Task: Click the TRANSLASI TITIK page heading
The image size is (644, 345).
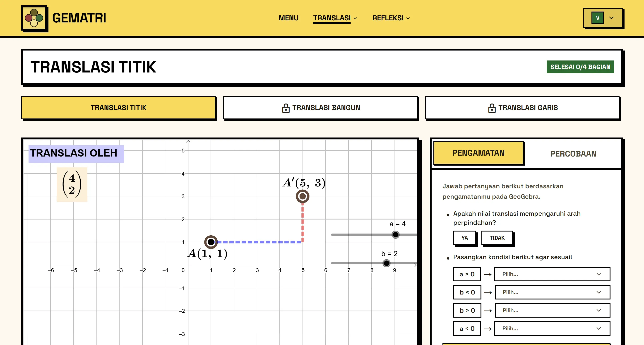Action: coord(93,67)
